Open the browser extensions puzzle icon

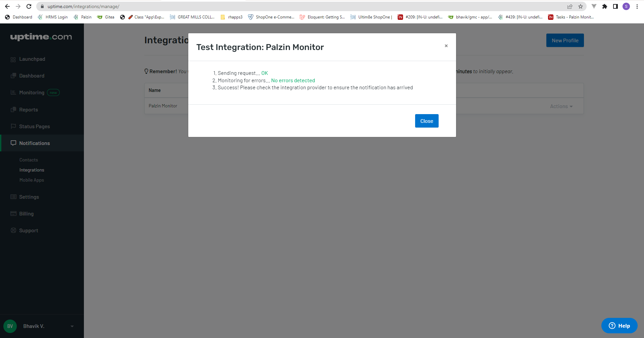605,6
